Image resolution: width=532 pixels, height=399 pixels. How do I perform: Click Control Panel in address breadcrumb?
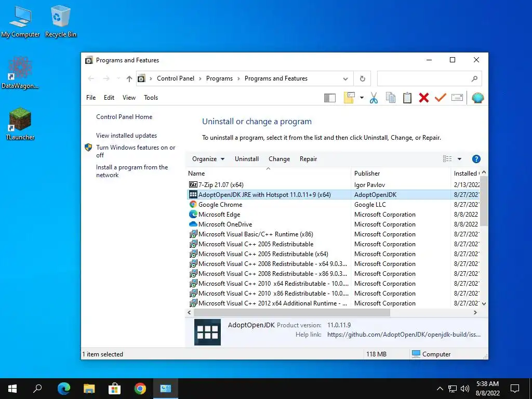click(x=176, y=79)
